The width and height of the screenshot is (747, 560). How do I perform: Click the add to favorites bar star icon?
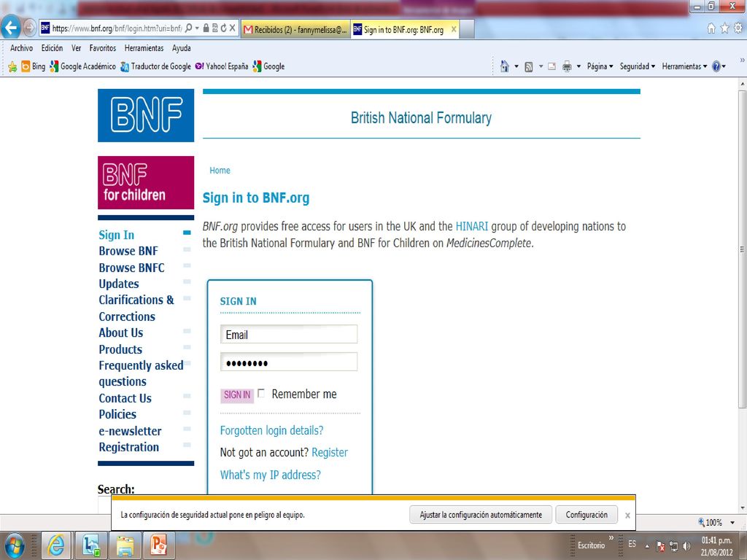click(12, 66)
